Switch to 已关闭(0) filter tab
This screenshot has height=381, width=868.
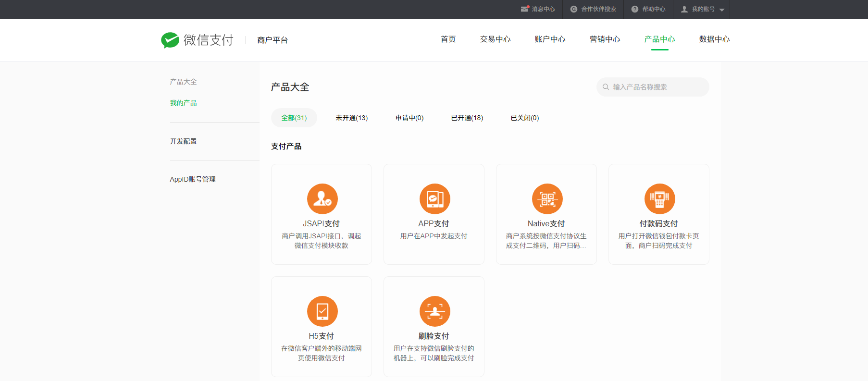[x=525, y=118]
